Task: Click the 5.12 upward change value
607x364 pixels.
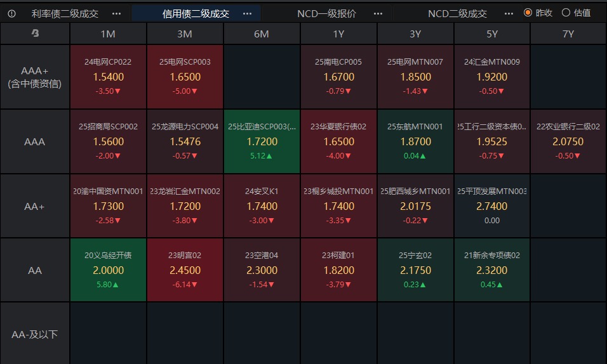Action: pos(261,155)
